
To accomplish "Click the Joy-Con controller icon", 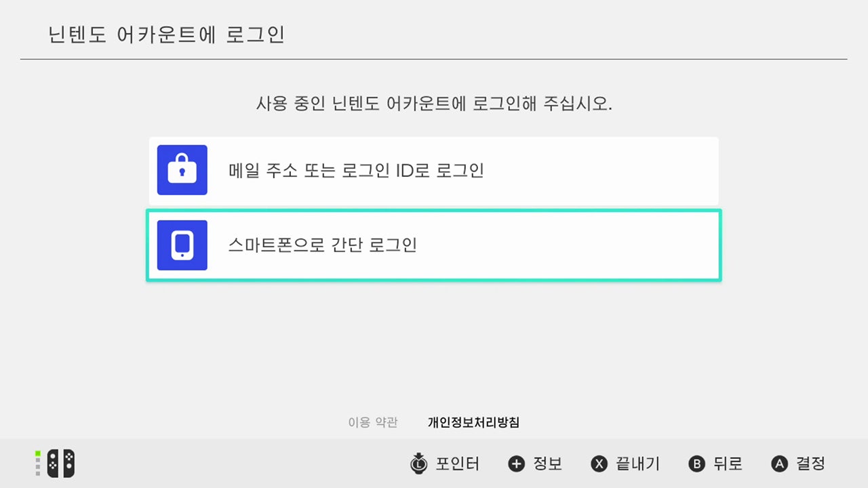I will pos(61,464).
